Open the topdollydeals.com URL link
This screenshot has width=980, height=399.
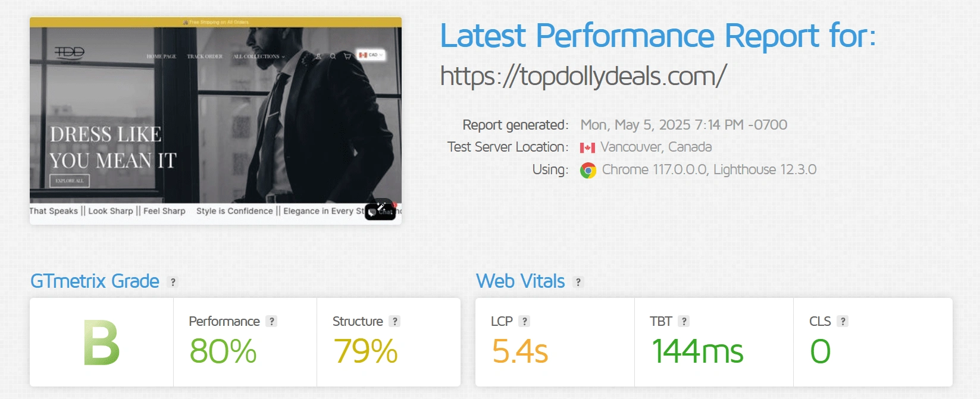click(583, 77)
